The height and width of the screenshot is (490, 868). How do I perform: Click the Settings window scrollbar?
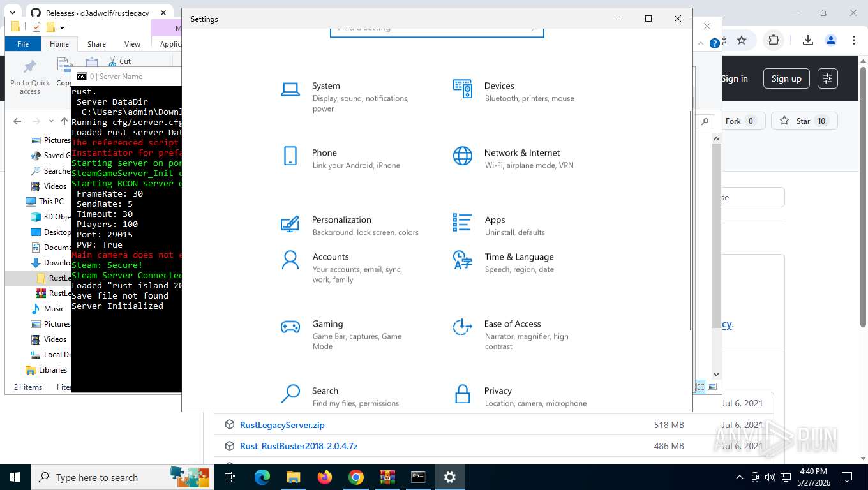click(689, 220)
